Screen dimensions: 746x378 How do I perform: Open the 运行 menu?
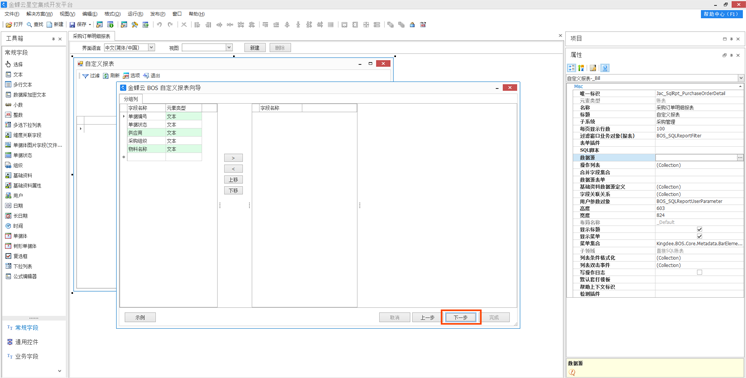(x=136, y=14)
